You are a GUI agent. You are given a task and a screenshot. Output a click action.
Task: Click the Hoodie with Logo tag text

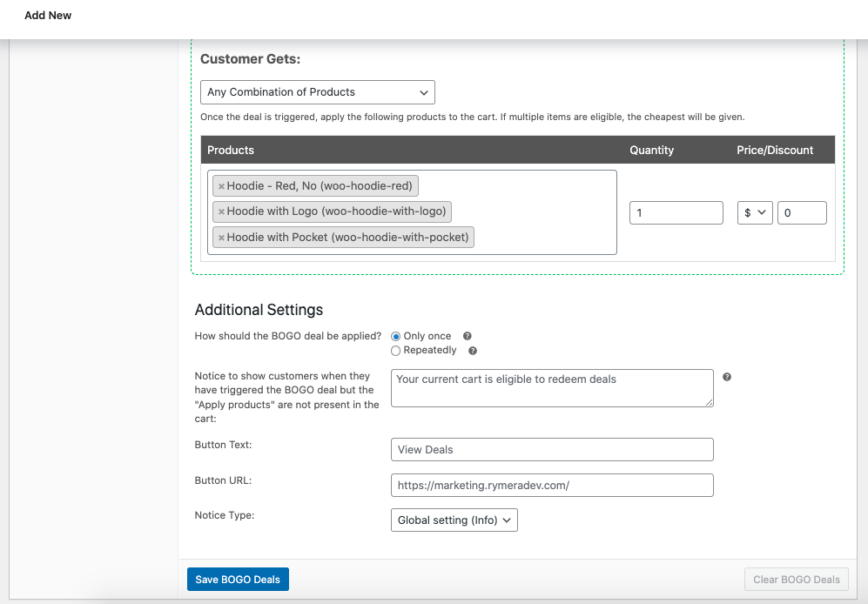point(337,211)
